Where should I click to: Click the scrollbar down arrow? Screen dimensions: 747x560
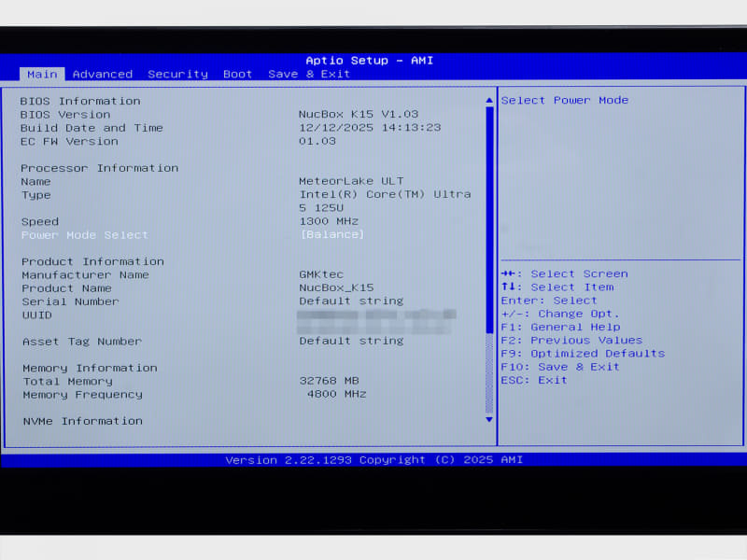(x=488, y=420)
